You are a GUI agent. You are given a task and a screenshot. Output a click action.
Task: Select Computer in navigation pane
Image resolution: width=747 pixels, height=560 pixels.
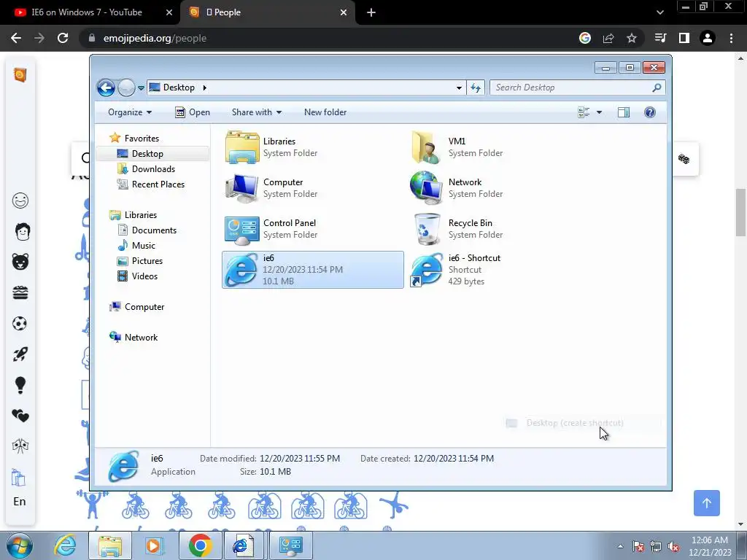pyautogui.click(x=144, y=307)
